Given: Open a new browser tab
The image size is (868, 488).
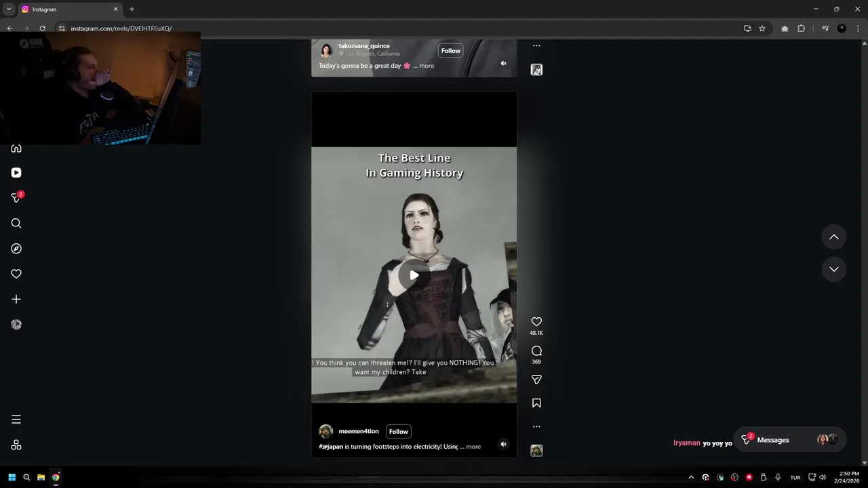Looking at the screenshot, I should pyautogui.click(x=132, y=9).
